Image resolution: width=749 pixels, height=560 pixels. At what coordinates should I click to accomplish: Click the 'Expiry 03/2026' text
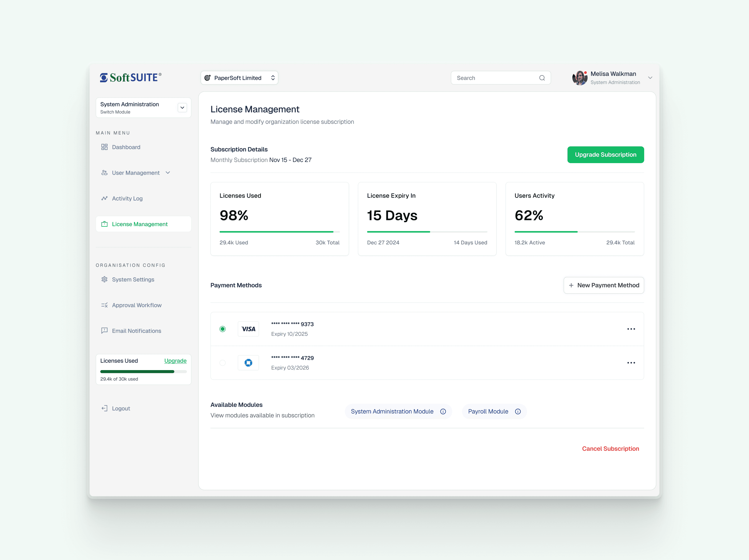[x=290, y=368]
